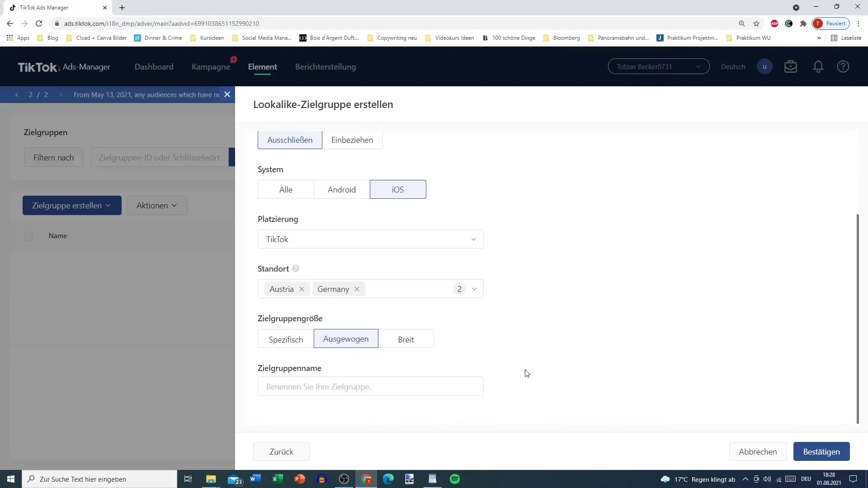Screen dimensions: 868x488
Task: Toggle to Ausgewogen audience size option
Action: (346, 339)
